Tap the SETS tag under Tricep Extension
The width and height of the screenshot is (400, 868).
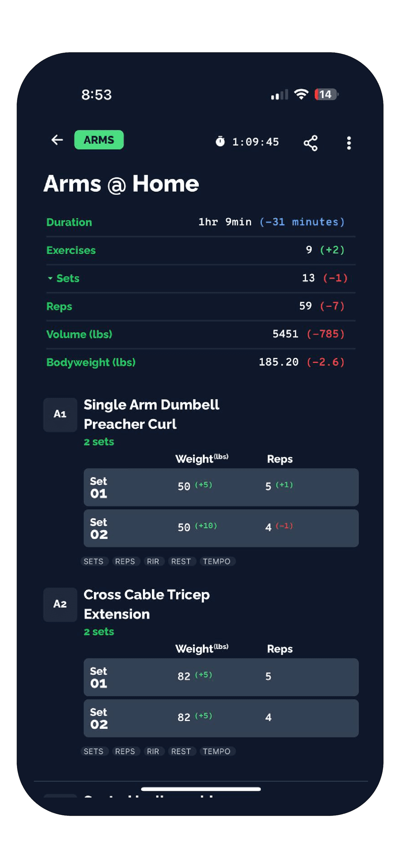[x=94, y=752]
